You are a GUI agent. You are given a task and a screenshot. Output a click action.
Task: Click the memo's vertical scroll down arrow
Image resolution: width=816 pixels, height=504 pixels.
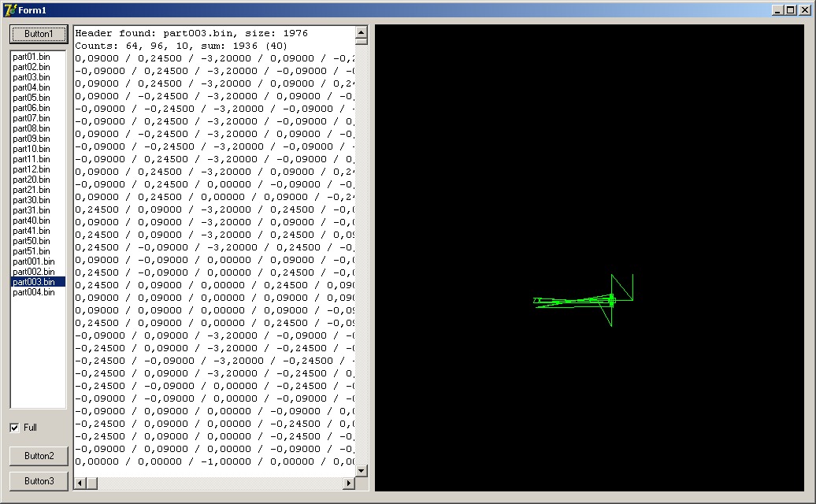362,471
